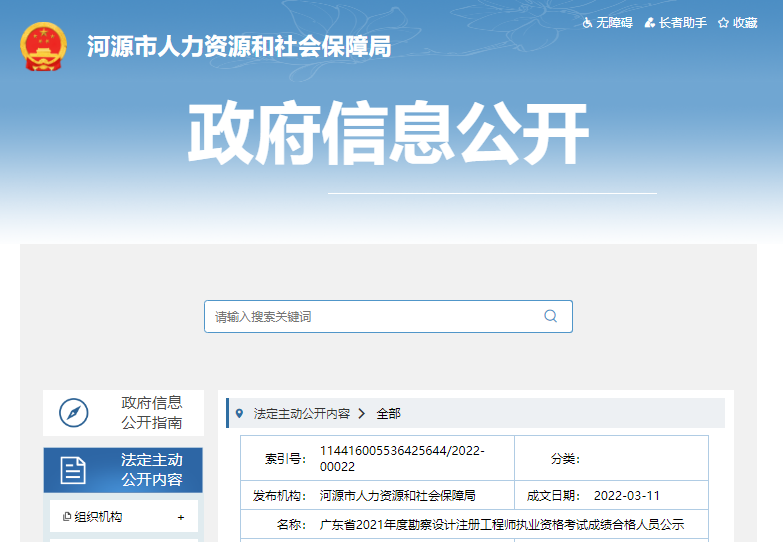Viewport: 783px width, 542px height.
Task: Click the 全部 breadcrumb link
Action: tap(389, 414)
